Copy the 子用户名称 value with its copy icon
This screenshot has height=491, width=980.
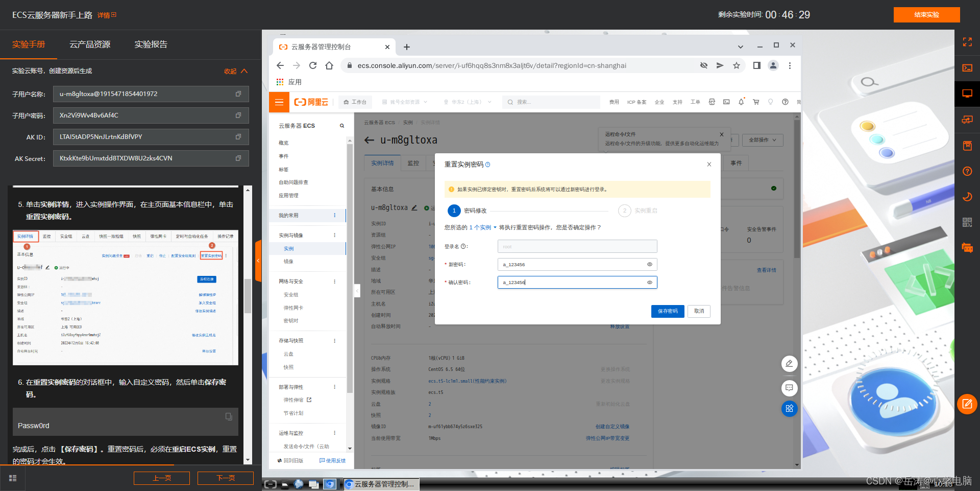pyautogui.click(x=238, y=94)
